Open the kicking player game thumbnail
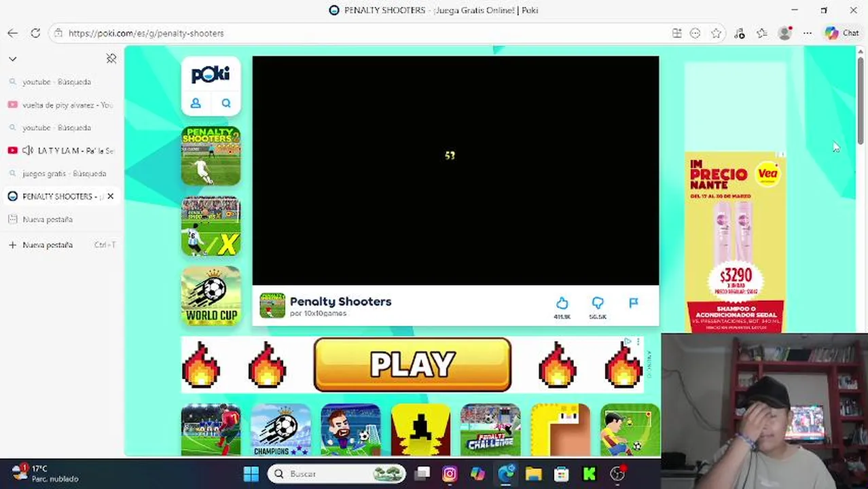Image resolution: width=868 pixels, height=489 pixels. click(630, 430)
